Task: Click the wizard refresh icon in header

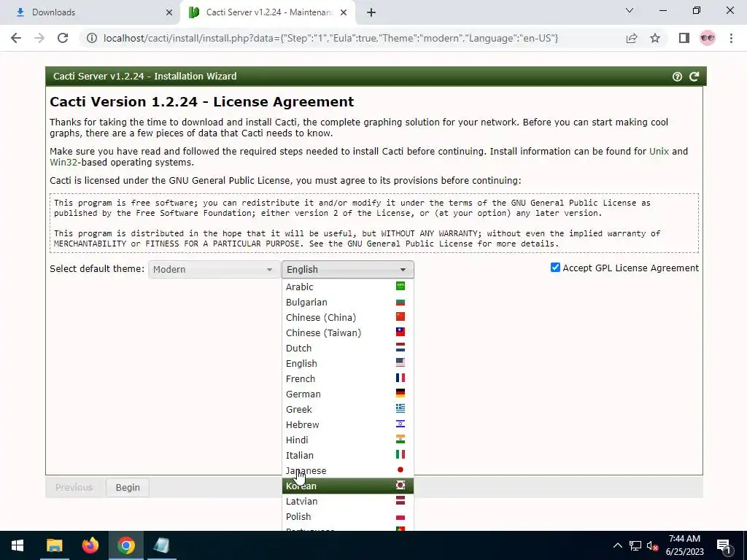Action: click(x=694, y=76)
